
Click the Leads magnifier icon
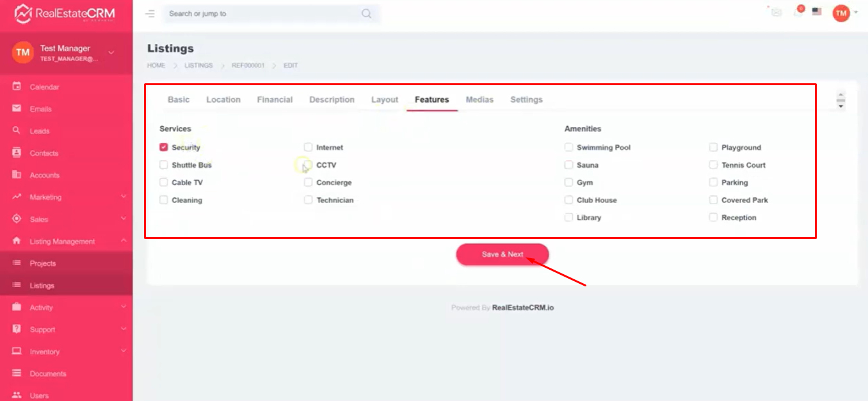click(x=17, y=131)
